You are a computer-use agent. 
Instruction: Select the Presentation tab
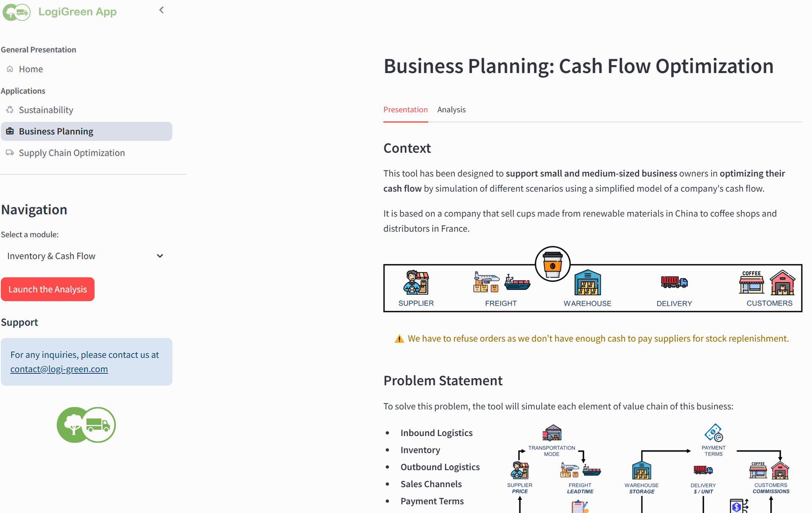pos(405,110)
